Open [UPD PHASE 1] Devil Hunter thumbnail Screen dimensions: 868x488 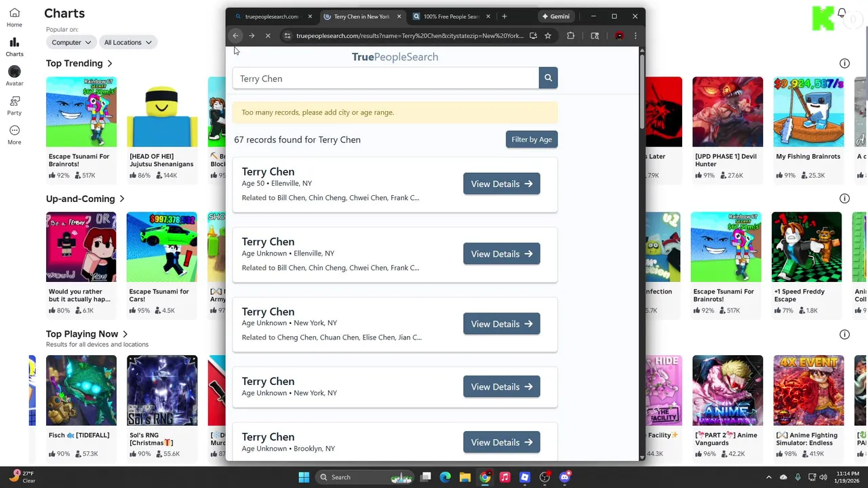click(728, 112)
